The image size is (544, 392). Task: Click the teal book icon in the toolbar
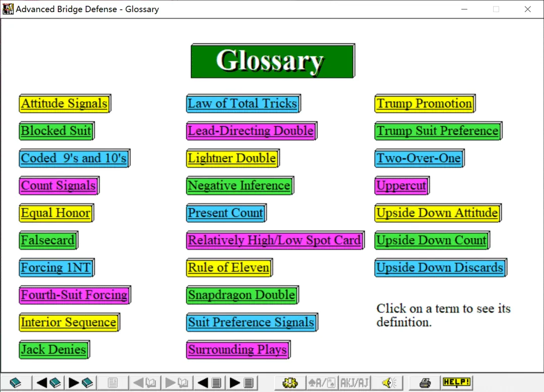(x=16, y=382)
